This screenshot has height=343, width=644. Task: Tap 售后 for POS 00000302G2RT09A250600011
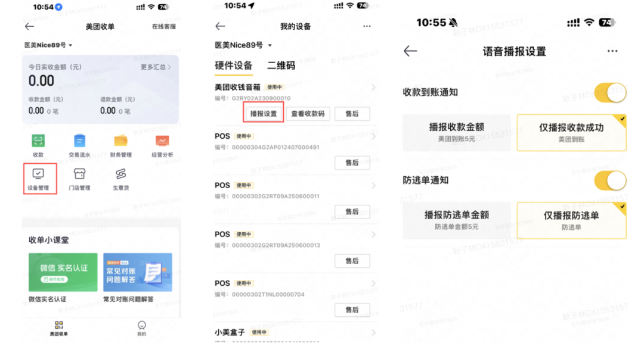(352, 212)
